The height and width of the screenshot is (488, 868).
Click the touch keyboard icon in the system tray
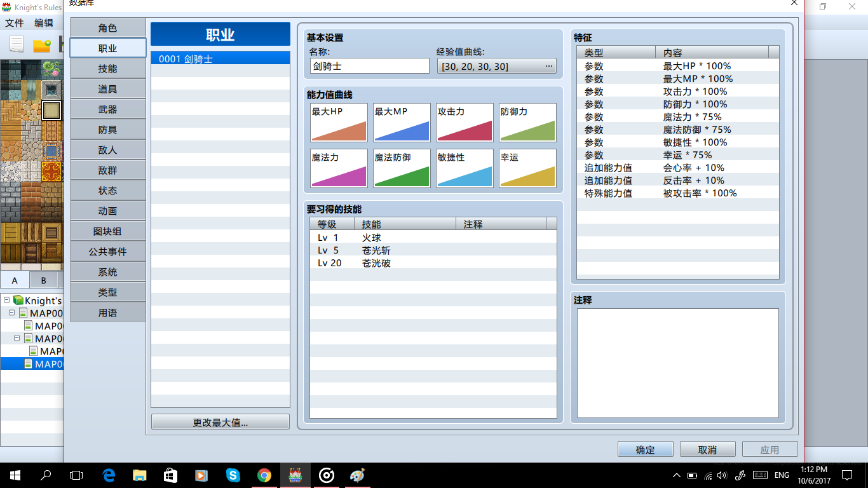point(759,475)
